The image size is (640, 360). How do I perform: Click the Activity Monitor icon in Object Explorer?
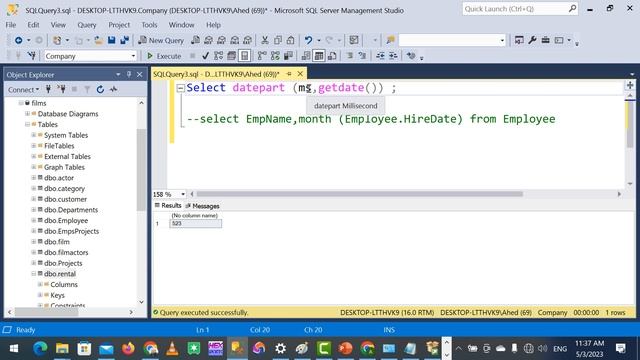(x=113, y=89)
